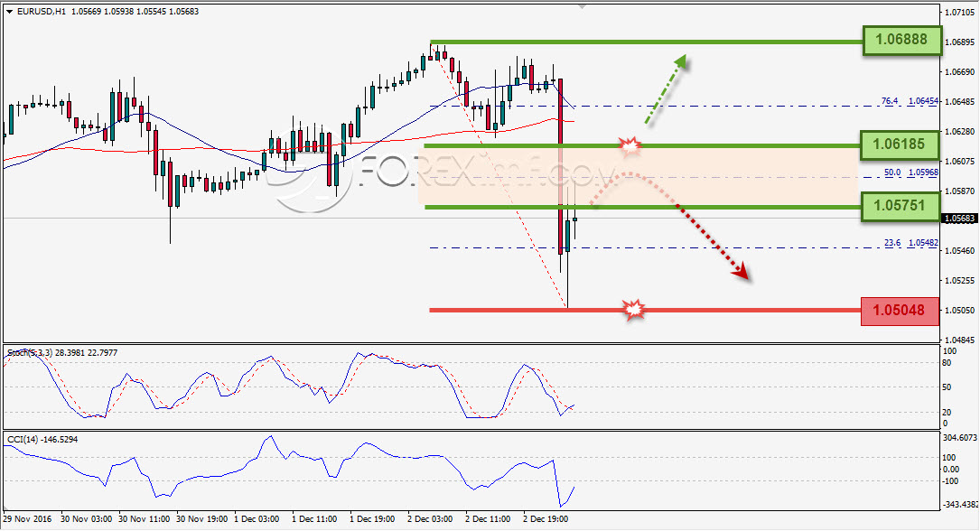980x531 pixels.
Task: Click time axis label 30 Nov 03:00
Action: coord(86,519)
